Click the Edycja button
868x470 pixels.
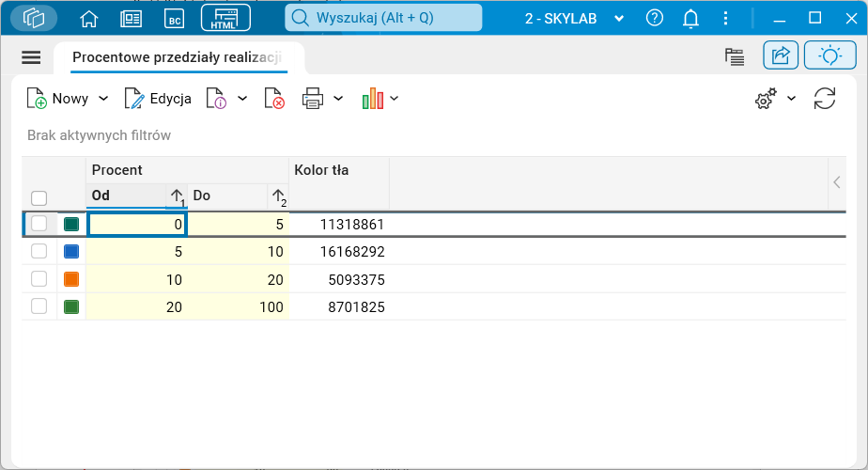[x=158, y=99]
